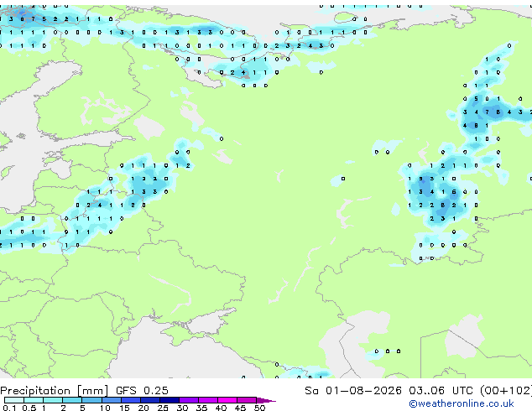Click the 40–45 mm magenta legend swatch
Image resolution: width=532 pixels, height=411 pixels.
click(227, 400)
